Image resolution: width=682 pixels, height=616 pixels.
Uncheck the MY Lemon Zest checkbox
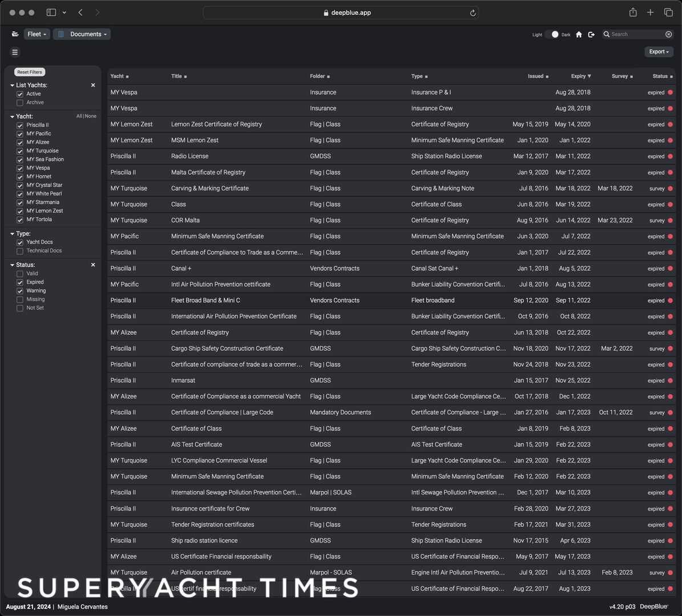19,211
